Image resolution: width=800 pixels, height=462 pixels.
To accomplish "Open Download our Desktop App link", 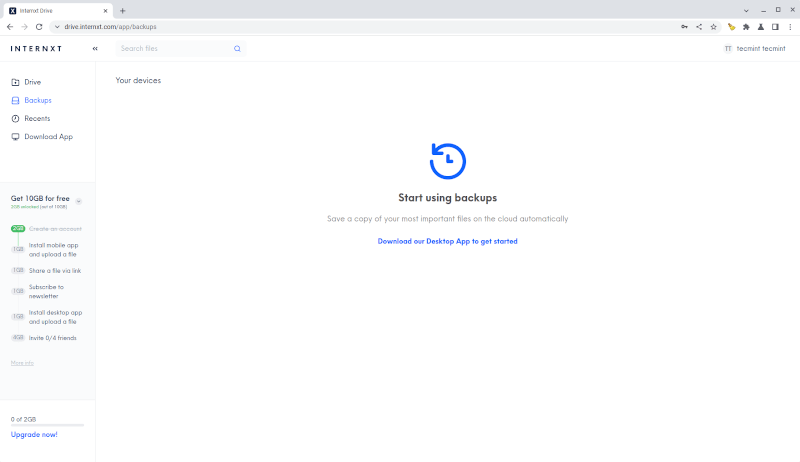I will [447, 241].
